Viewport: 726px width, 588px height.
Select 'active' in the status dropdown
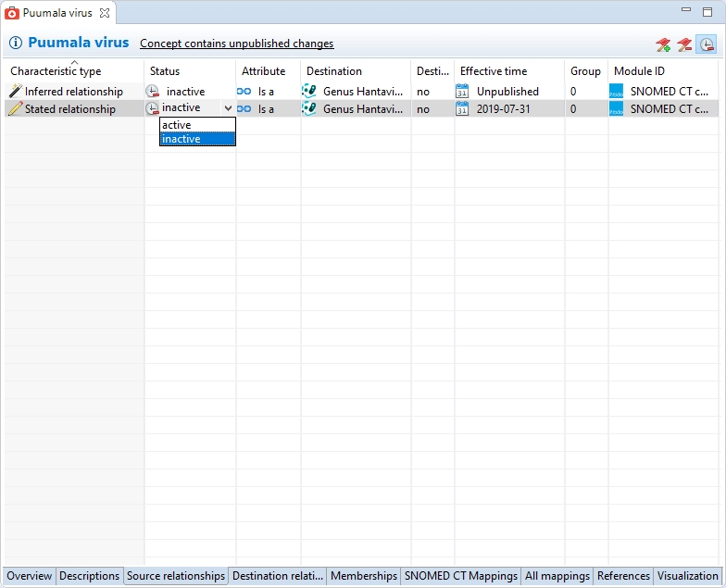point(177,125)
